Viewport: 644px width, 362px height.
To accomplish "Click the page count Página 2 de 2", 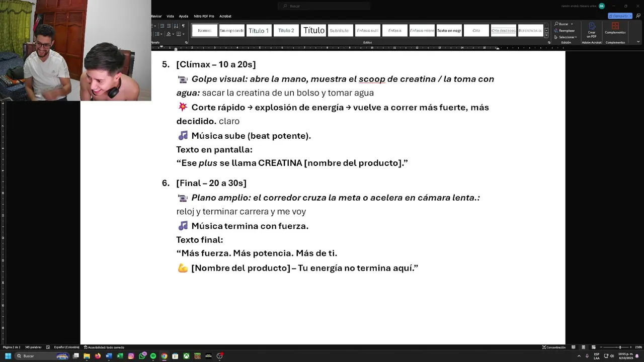I will click(x=12, y=347).
